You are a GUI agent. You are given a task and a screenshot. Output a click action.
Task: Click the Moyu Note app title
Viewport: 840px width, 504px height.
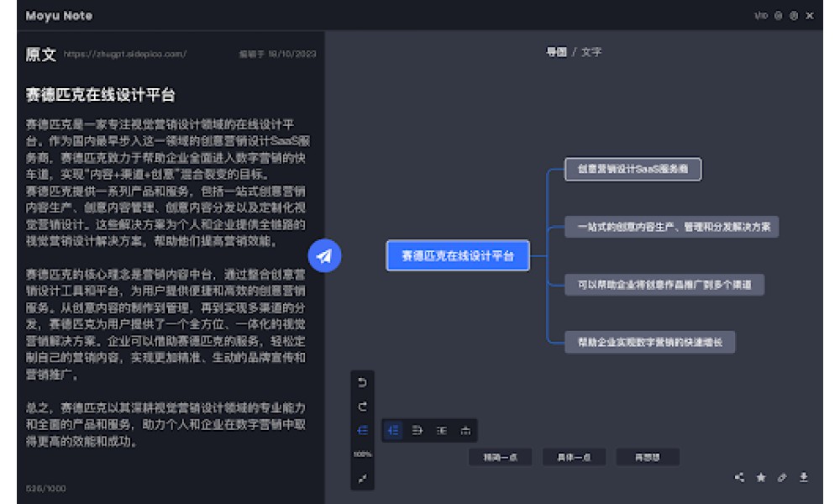tap(59, 16)
